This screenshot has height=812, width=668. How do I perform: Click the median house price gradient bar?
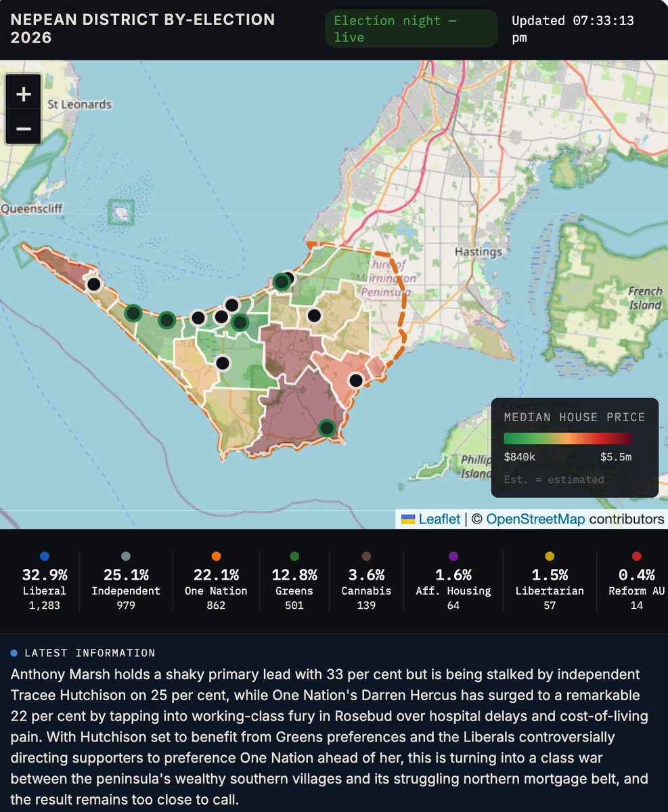coord(568,438)
